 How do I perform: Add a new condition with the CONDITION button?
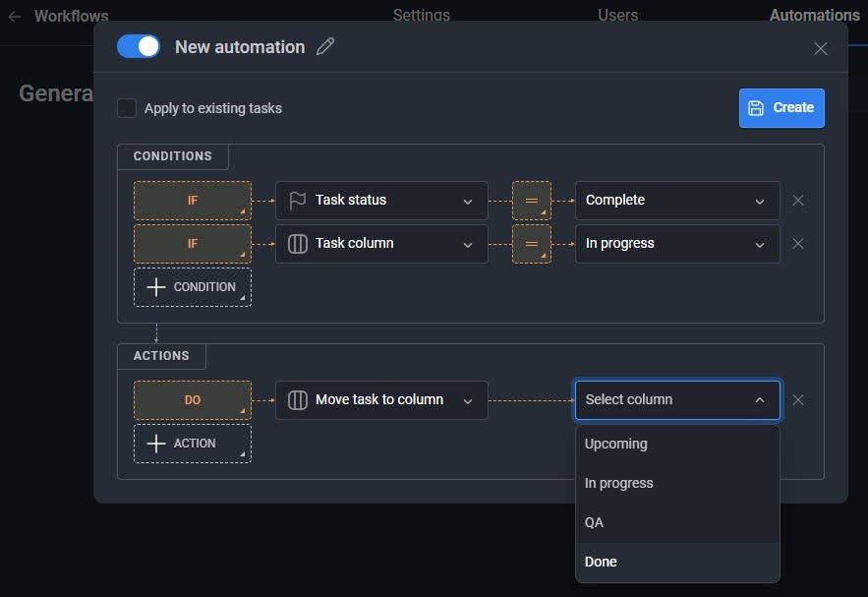pos(192,286)
